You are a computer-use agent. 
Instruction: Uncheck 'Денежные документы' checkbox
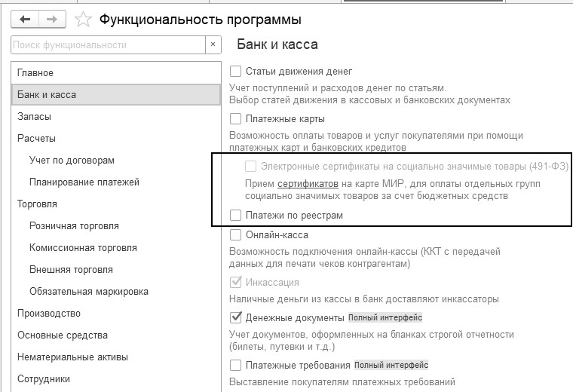click(235, 317)
